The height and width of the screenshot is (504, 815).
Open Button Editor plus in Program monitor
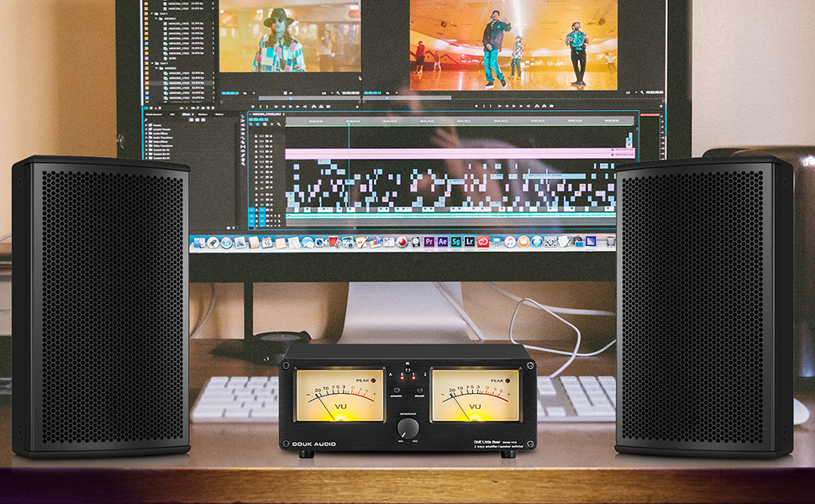click(661, 106)
